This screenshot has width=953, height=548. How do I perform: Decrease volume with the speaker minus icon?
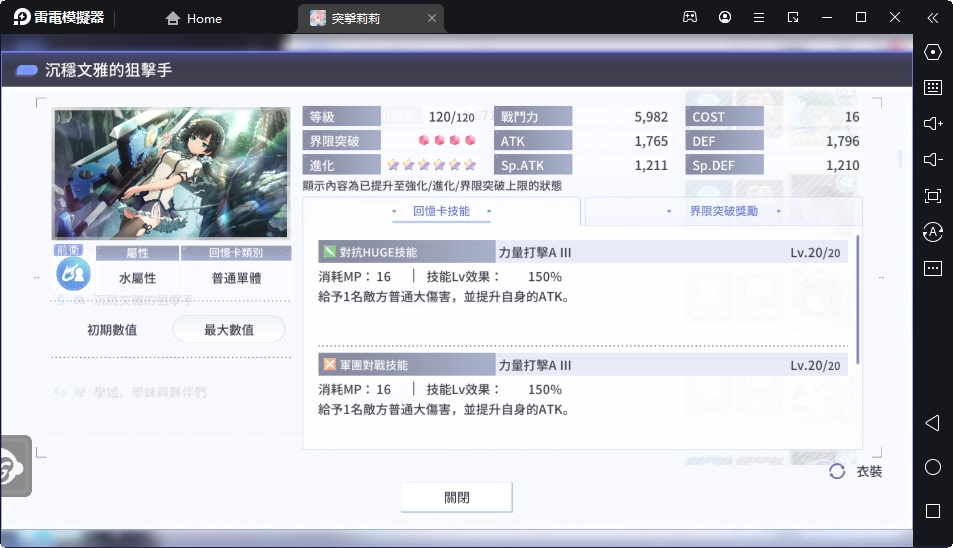933,159
